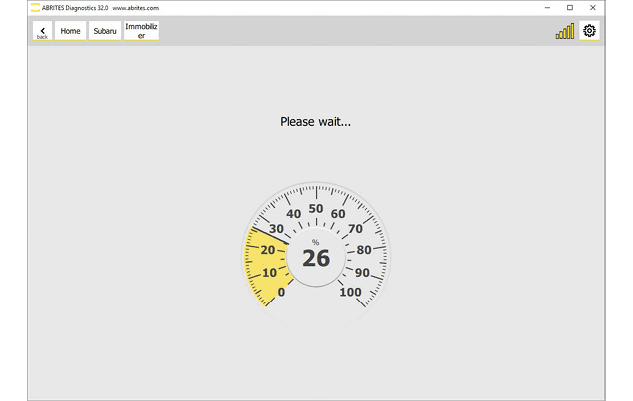
Task: Go to the Home breadcrumb
Action: [x=70, y=31]
